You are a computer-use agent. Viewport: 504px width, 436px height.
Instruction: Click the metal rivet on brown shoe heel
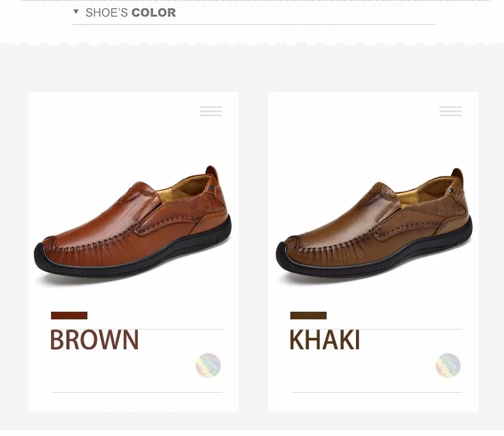212,189
